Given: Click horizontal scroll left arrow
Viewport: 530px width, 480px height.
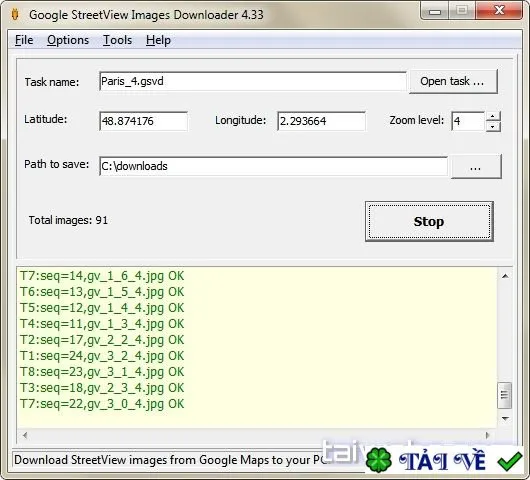Looking at the screenshot, I should tap(25, 435).
